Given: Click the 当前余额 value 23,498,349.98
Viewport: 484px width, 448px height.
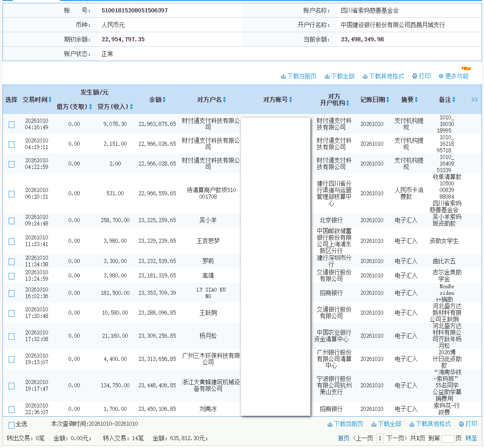Looking at the screenshot, I should pos(362,40).
